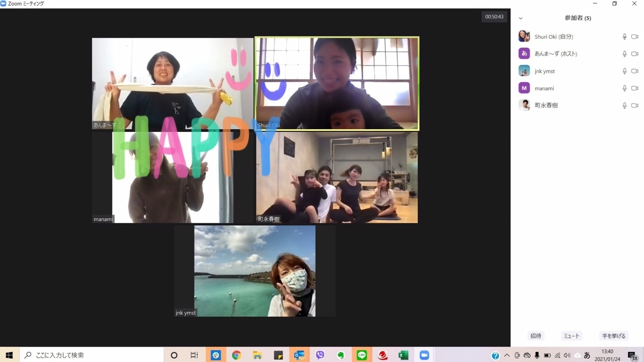The image size is (644, 362).
Task: Click the purple M avatar for manami
Action: tap(524, 88)
